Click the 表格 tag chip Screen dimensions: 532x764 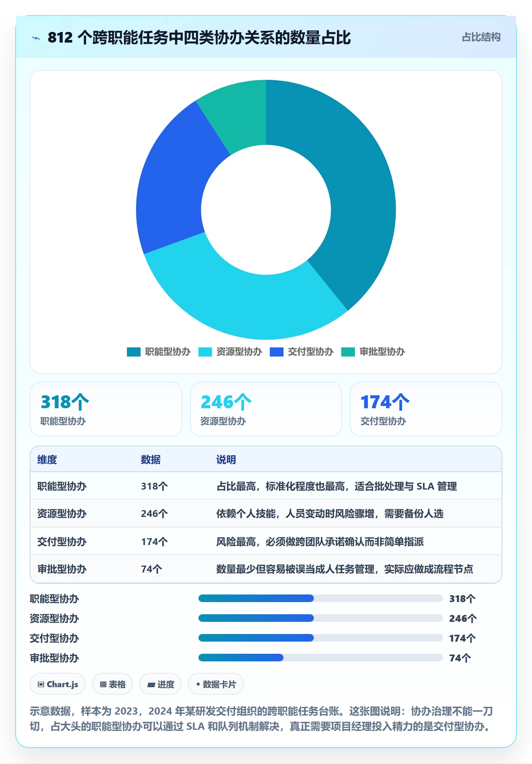click(112, 684)
